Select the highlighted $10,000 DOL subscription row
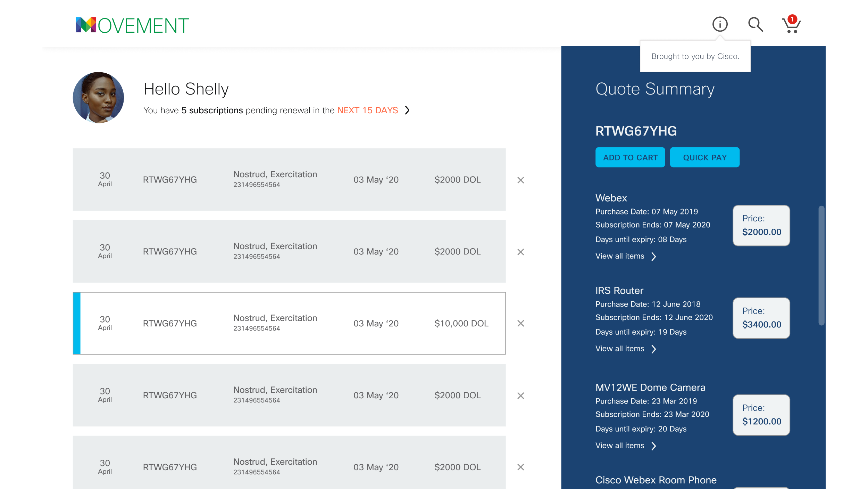868x489 pixels. point(289,323)
